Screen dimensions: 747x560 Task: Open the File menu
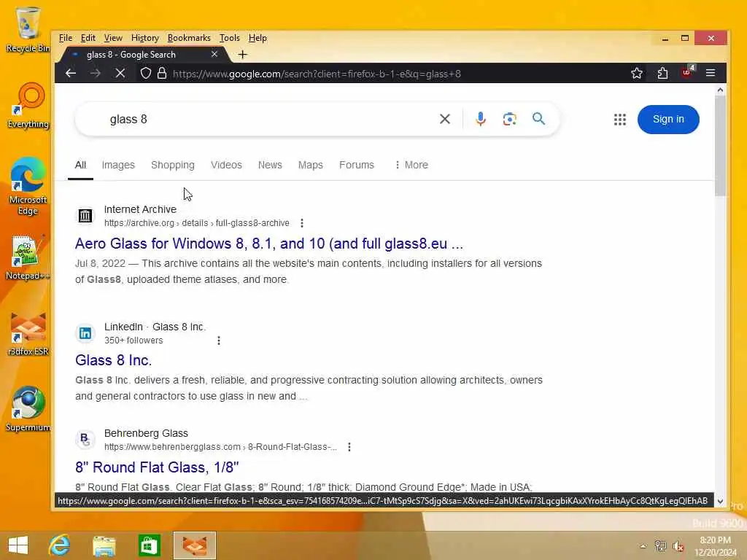(x=65, y=38)
